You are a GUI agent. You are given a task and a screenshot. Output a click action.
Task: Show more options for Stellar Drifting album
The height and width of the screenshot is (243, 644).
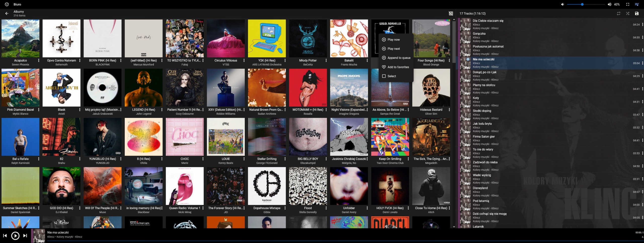click(x=285, y=159)
